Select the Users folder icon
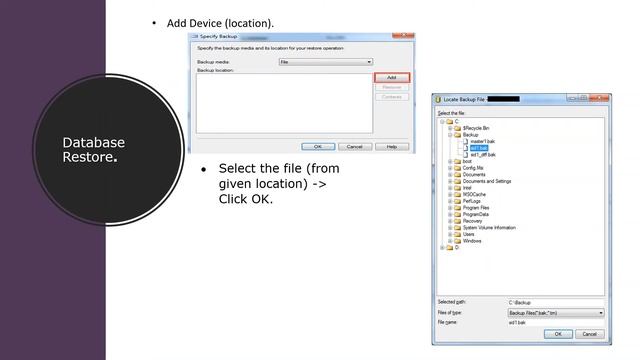This screenshot has width=640, height=360. pos(458,234)
